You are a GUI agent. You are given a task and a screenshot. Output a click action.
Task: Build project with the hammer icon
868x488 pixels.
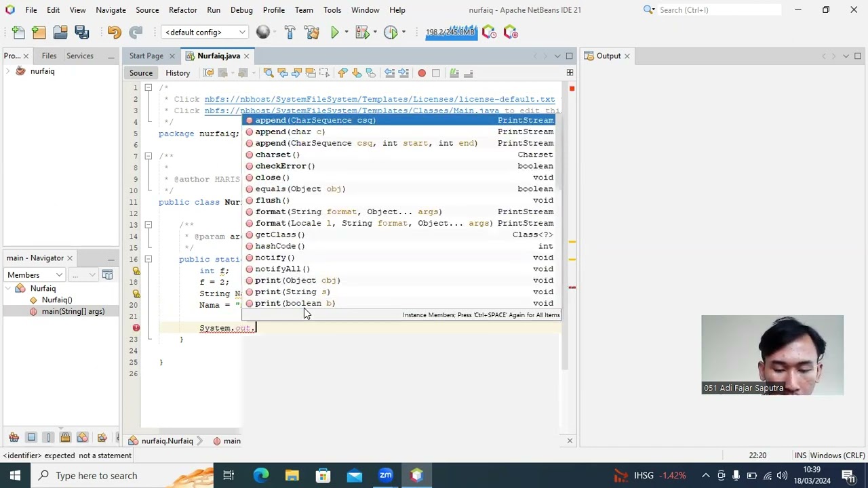point(290,32)
